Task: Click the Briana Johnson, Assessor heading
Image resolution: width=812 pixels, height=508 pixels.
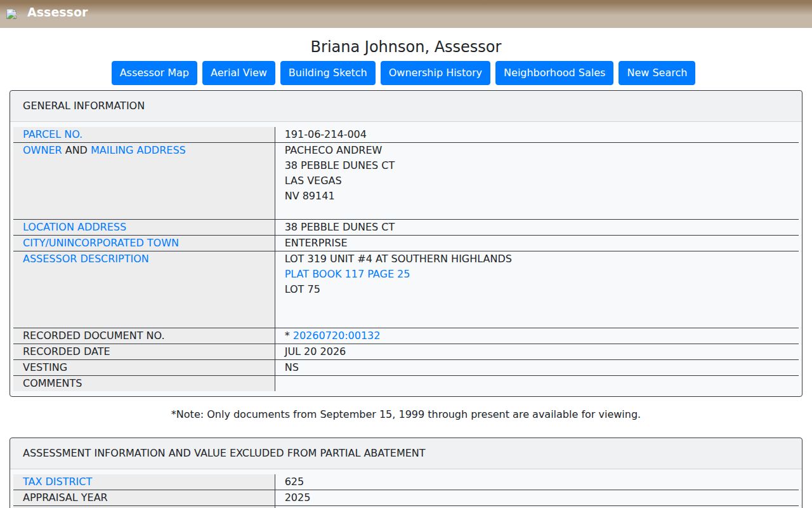Action: pyautogui.click(x=406, y=47)
